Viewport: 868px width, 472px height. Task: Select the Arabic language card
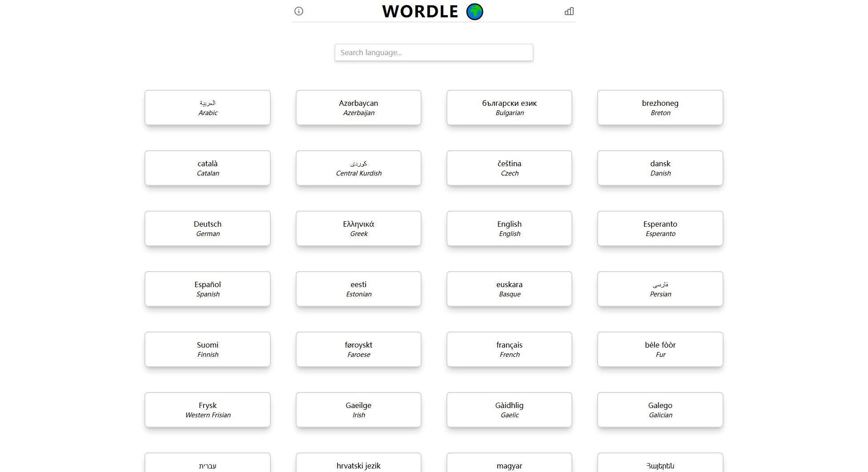coord(207,108)
